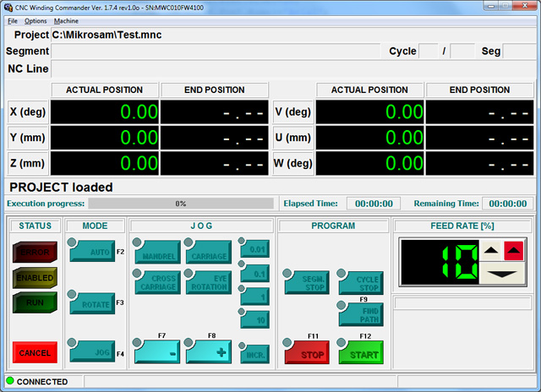Click the Execution progress bar
Screen dimensions: 541x392
tap(181, 204)
